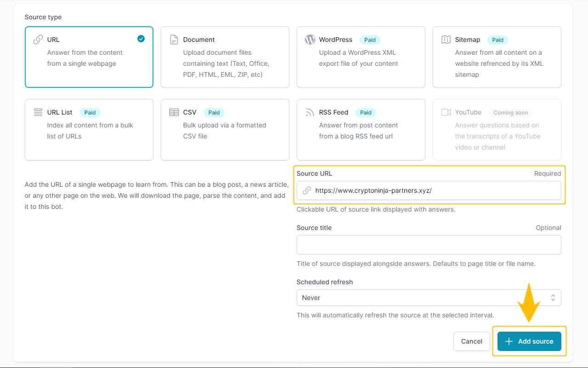Image resolution: width=588 pixels, height=368 pixels.
Task: Click the YouTube video camera icon
Action: 446,112
